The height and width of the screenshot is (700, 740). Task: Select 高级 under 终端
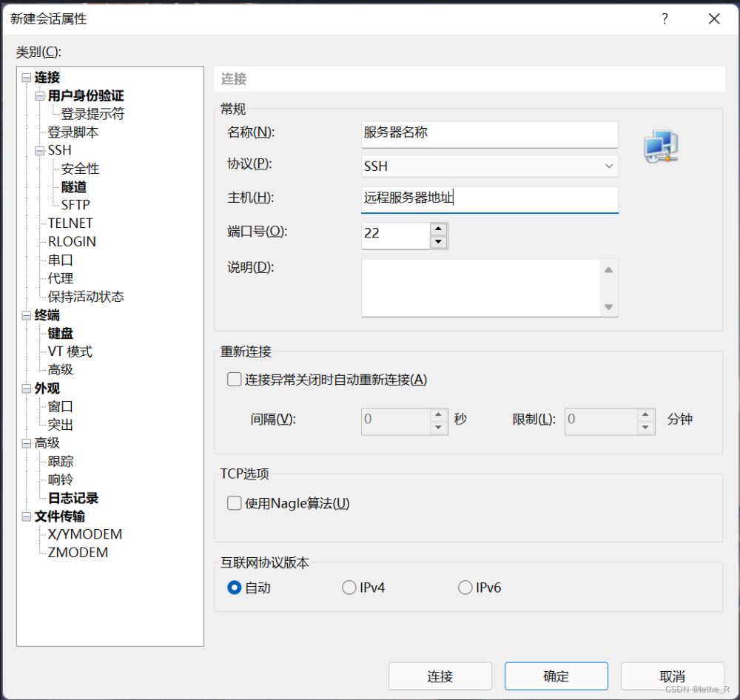(61, 369)
